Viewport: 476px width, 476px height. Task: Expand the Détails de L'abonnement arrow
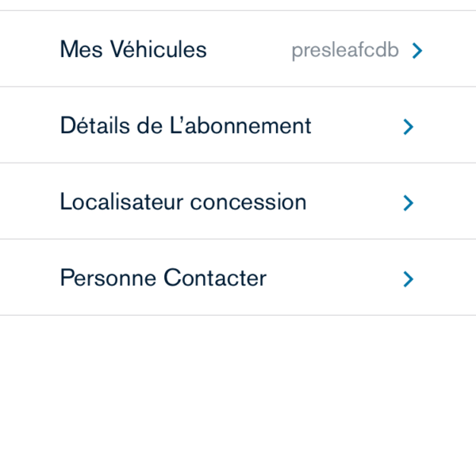click(x=409, y=127)
